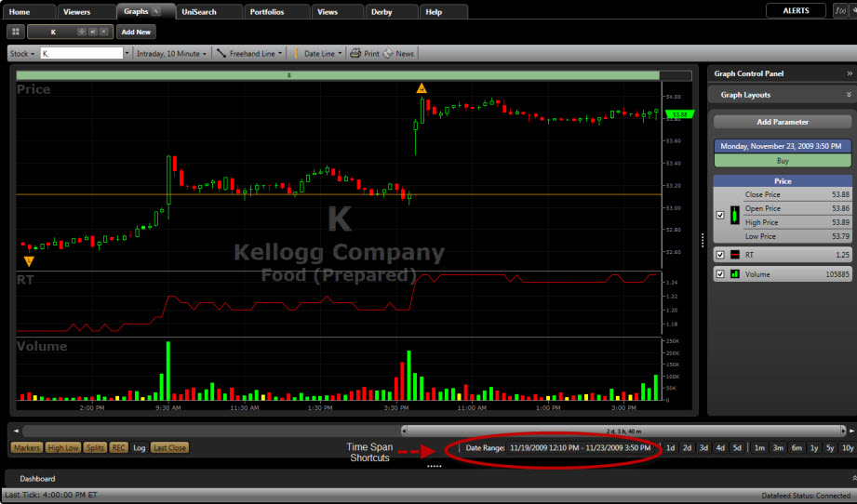857x504 pixels.
Task: Click the ALERTS button
Action: tap(796, 11)
